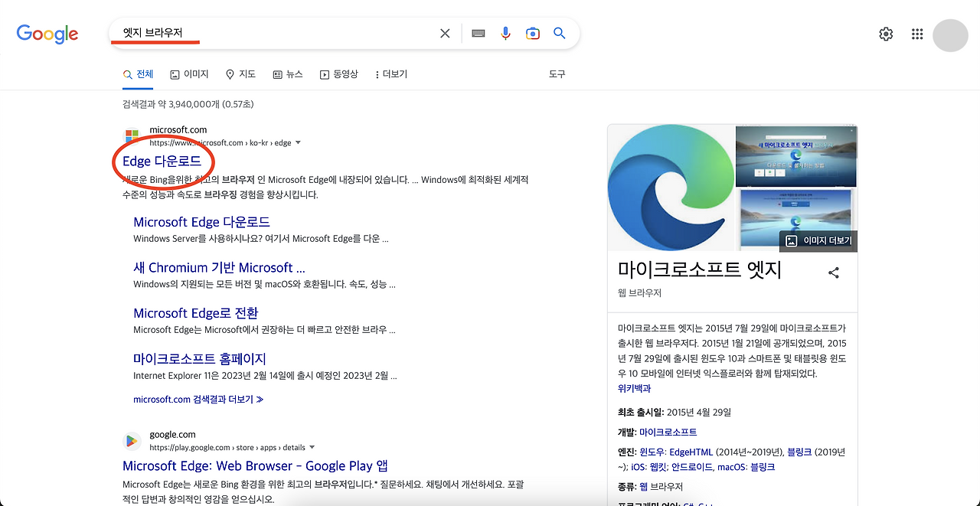Screen dimensions: 980x506
Task: Open the Google apps grid
Action: pyautogui.click(x=916, y=33)
